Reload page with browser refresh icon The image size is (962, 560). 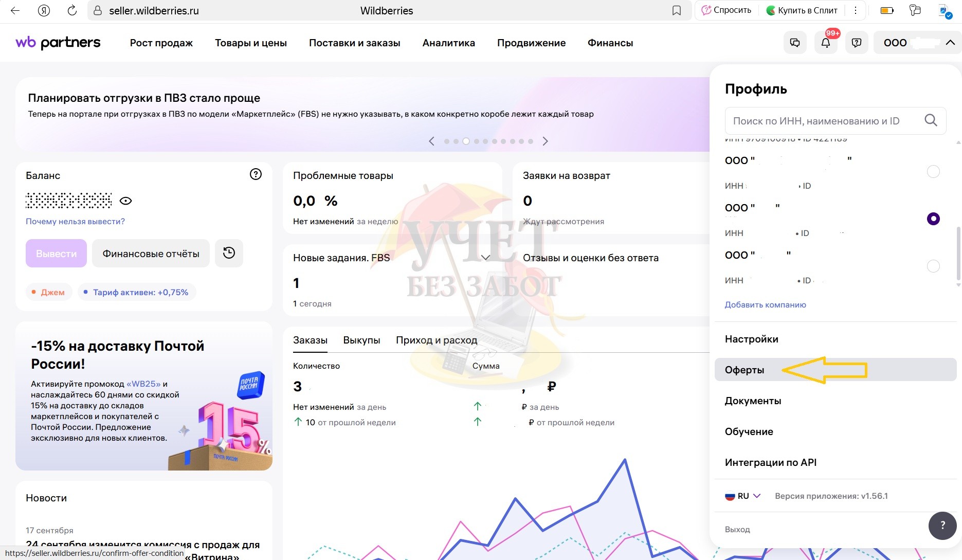click(72, 10)
